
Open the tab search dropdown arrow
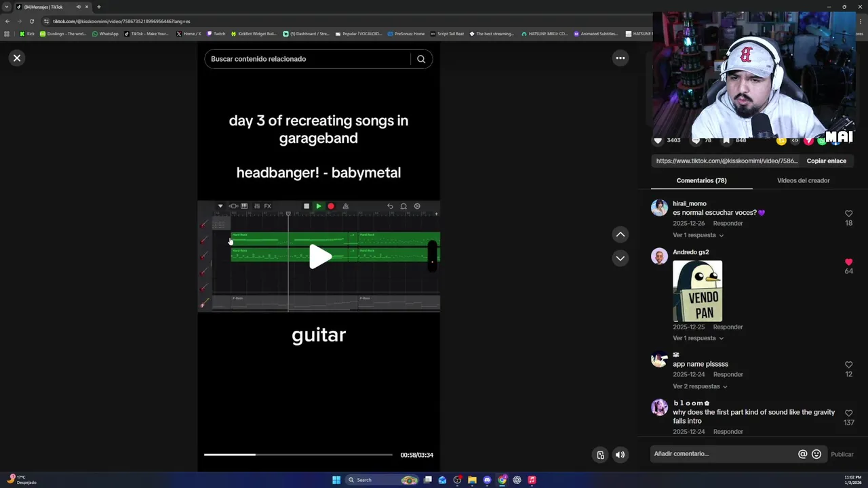click(x=7, y=7)
